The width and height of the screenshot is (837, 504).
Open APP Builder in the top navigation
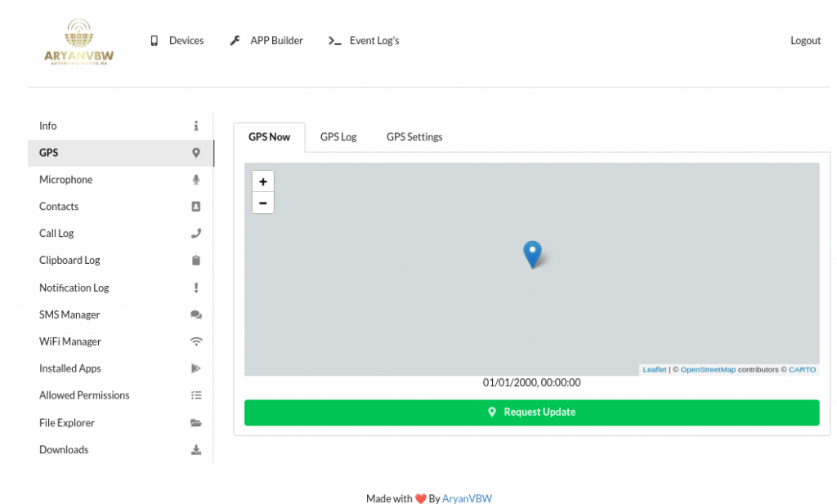(266, 41)
